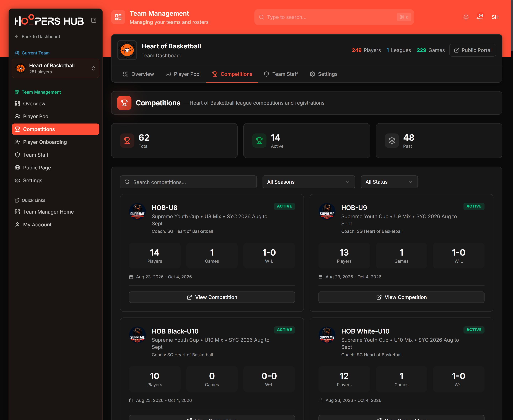Image resolution: width=513 pixels, height=420 pixels.
Task: Click the Team Management grid icon in header
Action: point(118,17)
